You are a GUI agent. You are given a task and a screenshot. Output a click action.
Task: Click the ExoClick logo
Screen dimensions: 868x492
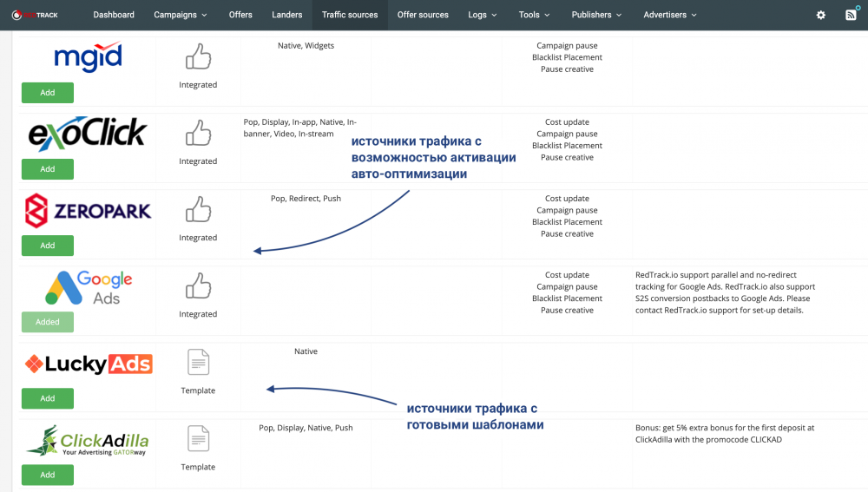coord(88,134)
